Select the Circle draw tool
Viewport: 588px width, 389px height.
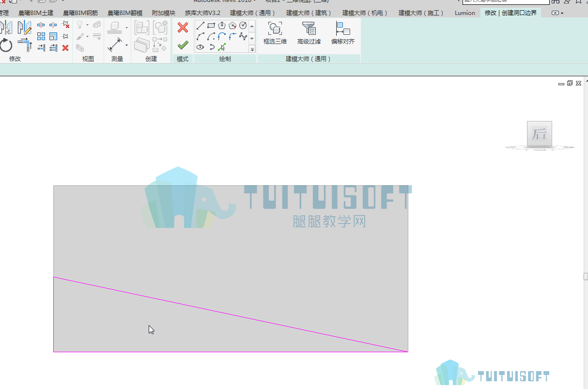coord(243,25)
